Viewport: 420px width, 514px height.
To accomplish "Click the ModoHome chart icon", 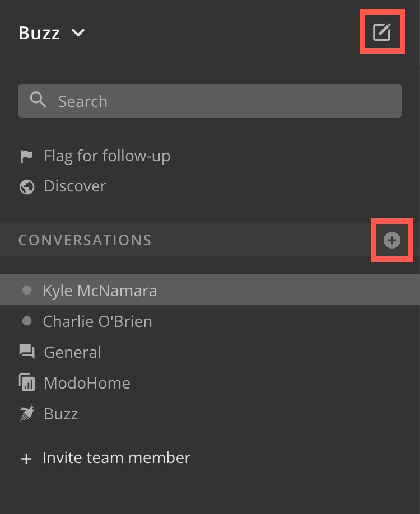I will (26, 383).
